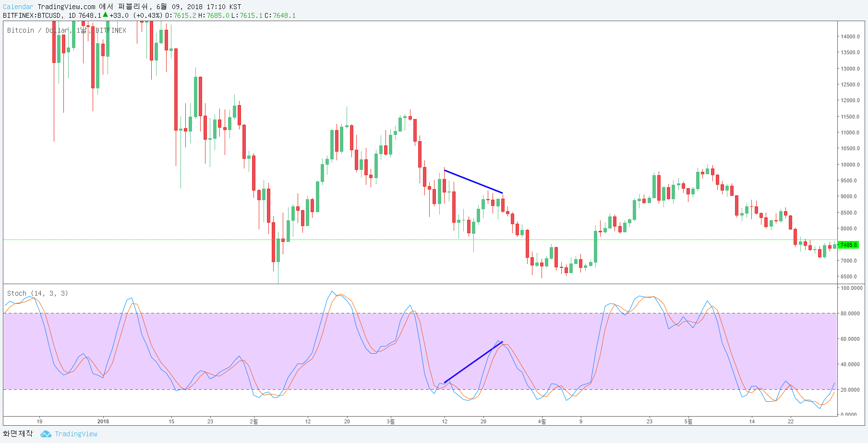Click the 화면제작 footer text
Screen dimensions: 868x443
[18, 433]
